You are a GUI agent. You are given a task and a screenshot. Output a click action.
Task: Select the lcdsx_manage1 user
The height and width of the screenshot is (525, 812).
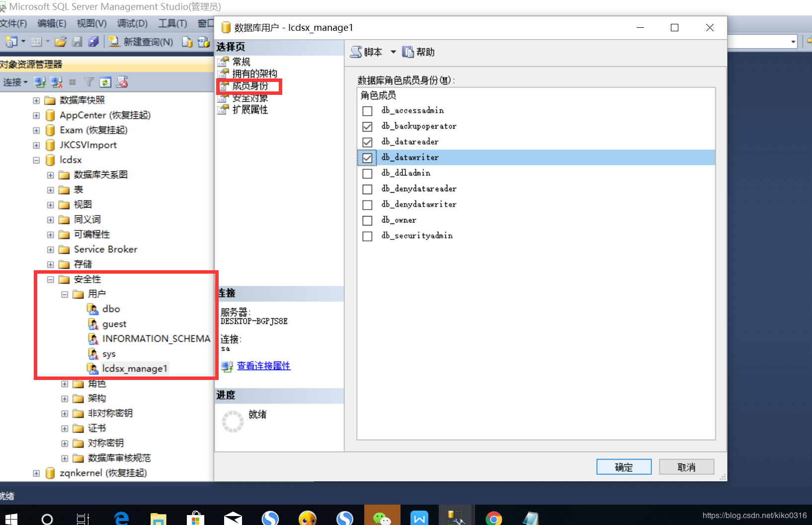(134, 369)
